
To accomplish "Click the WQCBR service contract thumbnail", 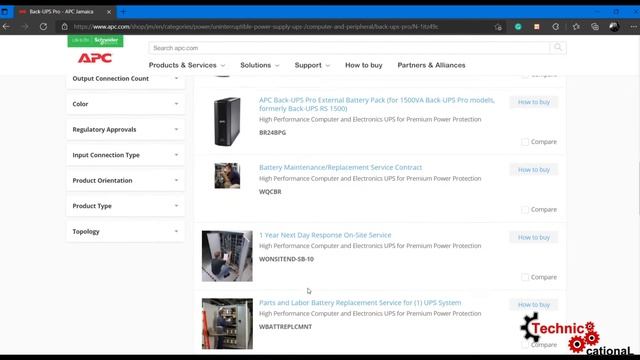I will coord(227,176).
